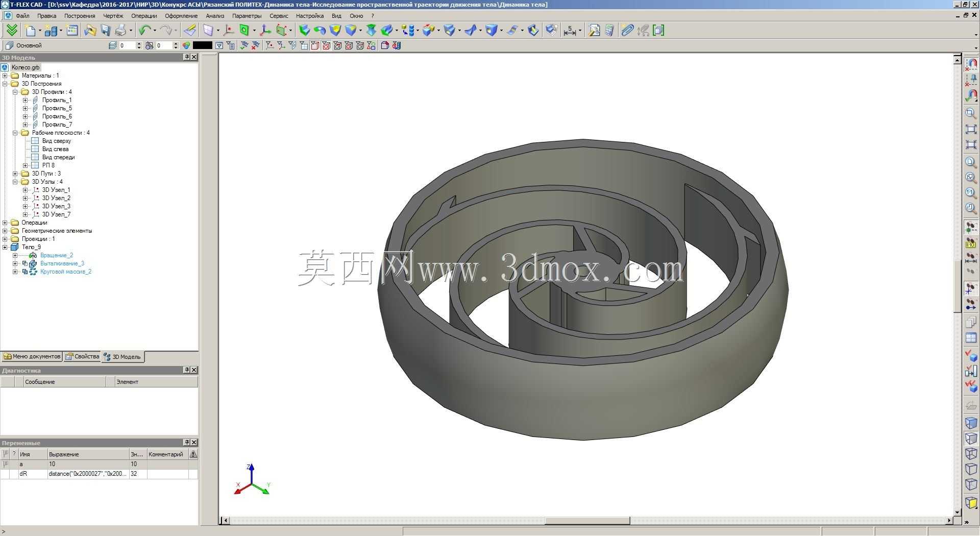Click the 1:1 zoom icon in right sidebar
This screenshot has width=980, height=536.
click(x=971, y=193)
